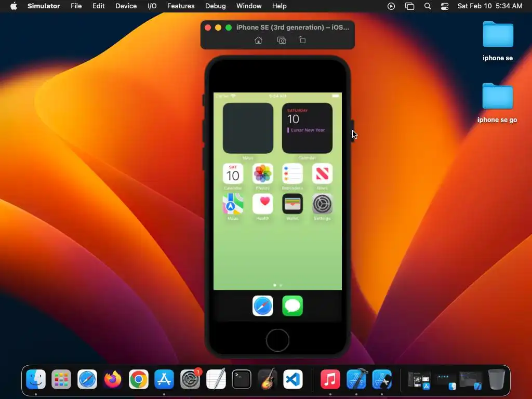Open System Settings with badge in Dock

click(190, 379)
